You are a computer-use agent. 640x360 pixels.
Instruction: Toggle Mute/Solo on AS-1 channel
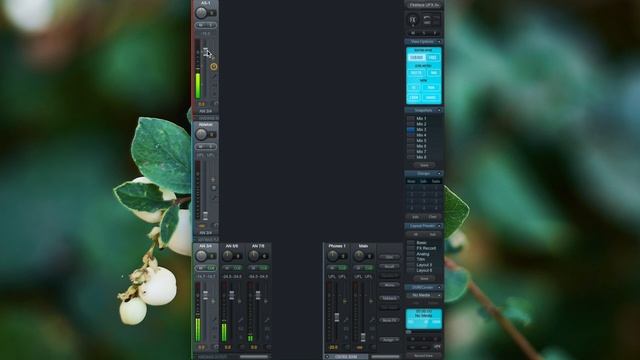click(205, 25)
